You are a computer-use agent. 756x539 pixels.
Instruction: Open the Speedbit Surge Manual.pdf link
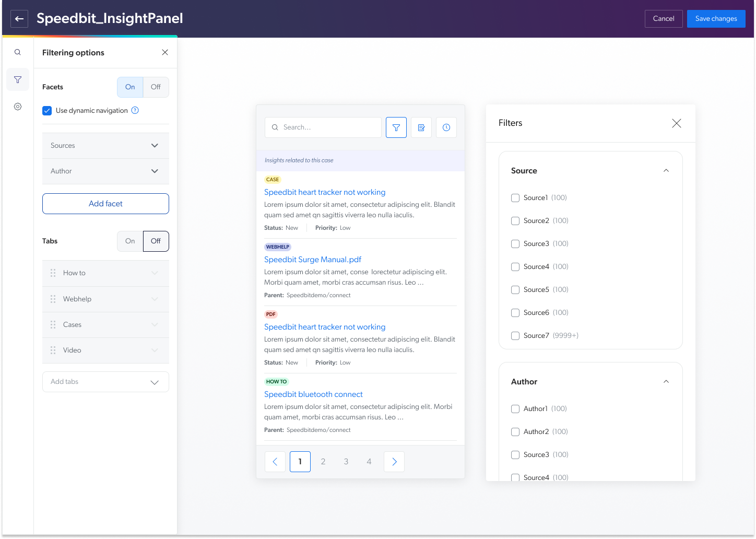(x=312, y=259)
